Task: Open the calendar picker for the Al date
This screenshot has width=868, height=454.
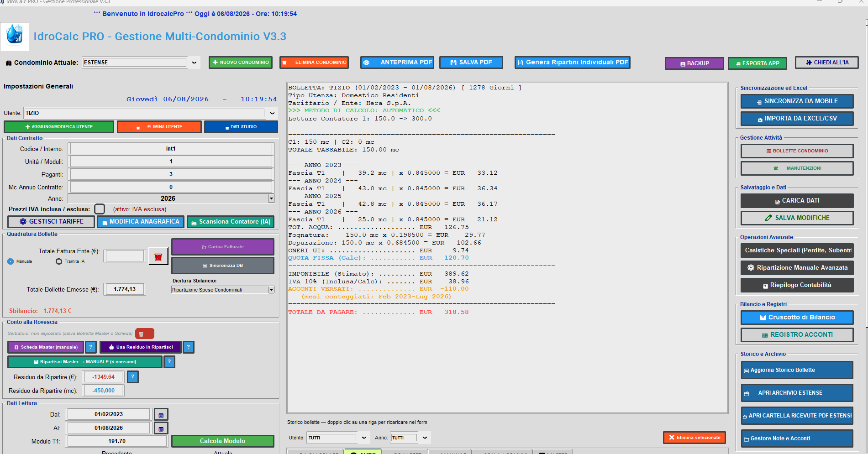Action: (161, 428)
